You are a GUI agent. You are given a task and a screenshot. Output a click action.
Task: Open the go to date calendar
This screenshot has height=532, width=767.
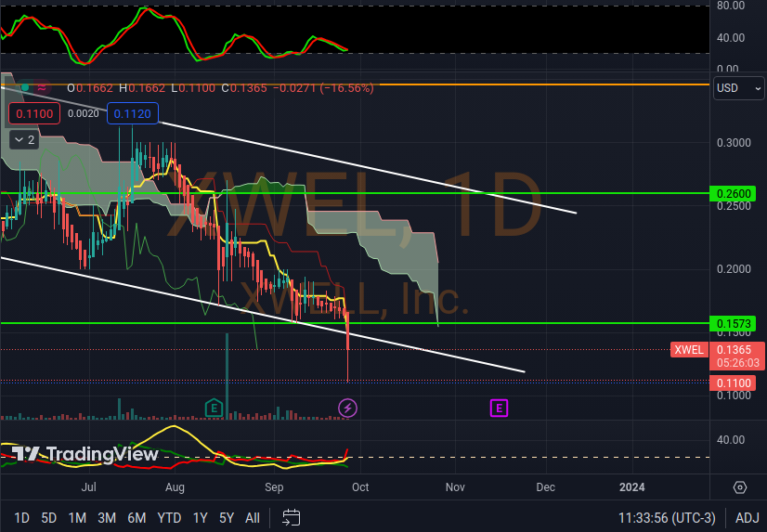[x=291, y=517]
